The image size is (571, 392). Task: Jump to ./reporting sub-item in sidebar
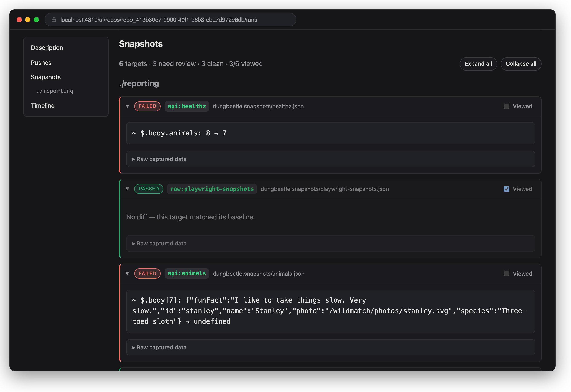pos(55,91)
